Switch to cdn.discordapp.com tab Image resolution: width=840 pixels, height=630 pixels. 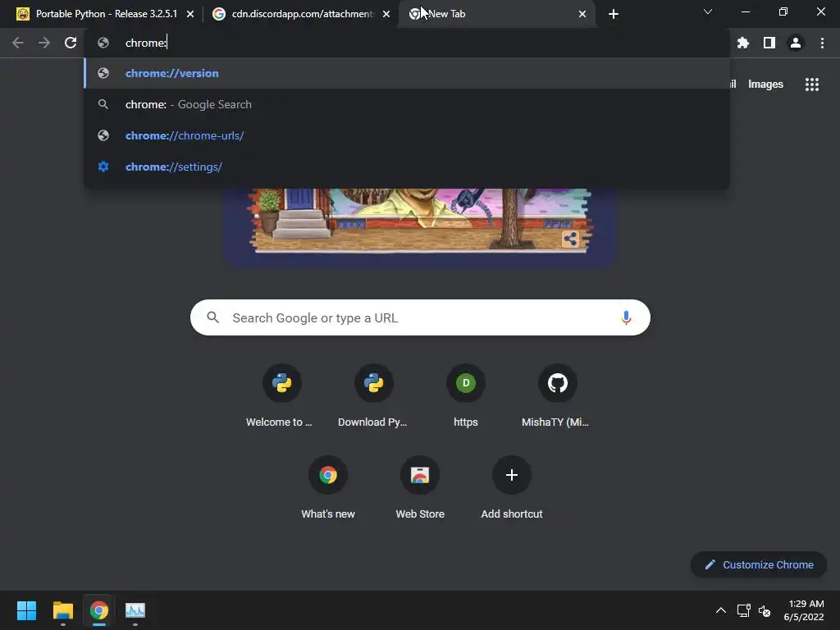301,14
